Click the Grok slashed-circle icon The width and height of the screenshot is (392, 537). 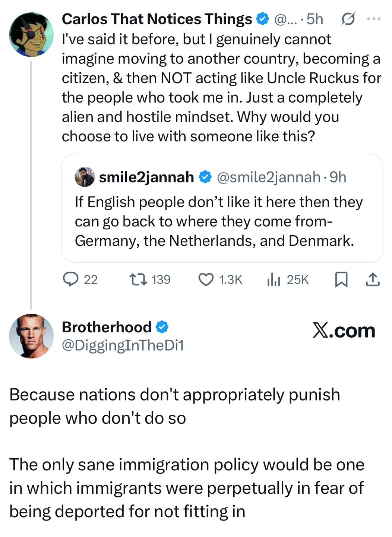347,19
